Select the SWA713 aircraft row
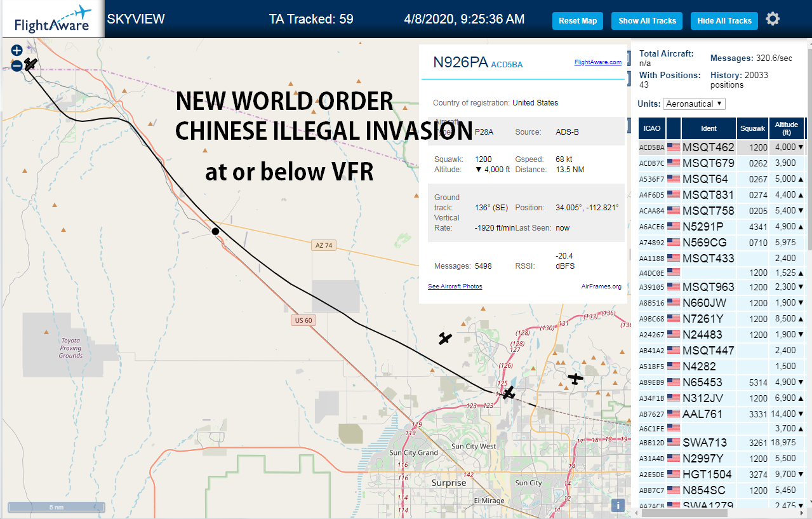Image resolution: width=812 pixels, height=519 pixels. click(722, 443)
